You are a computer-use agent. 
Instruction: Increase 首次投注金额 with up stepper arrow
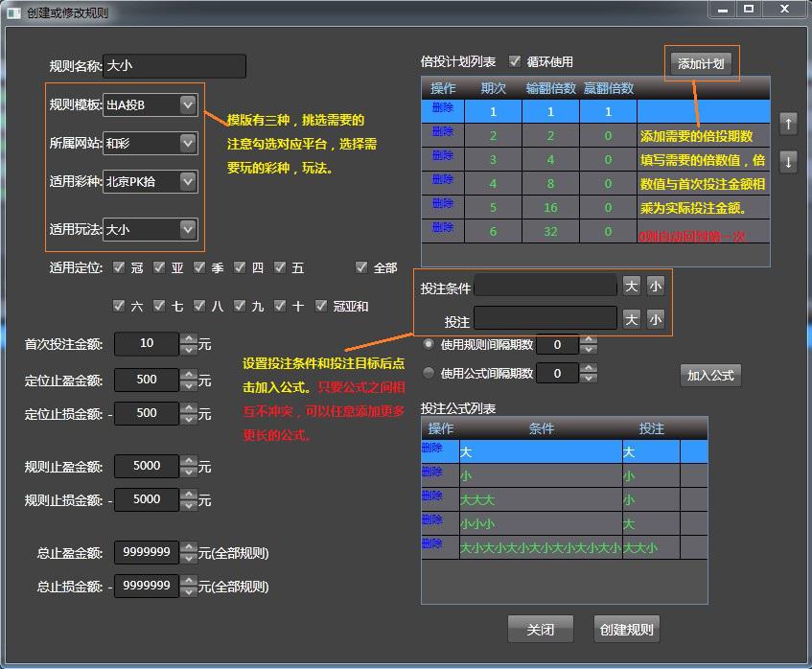[189, 338]
